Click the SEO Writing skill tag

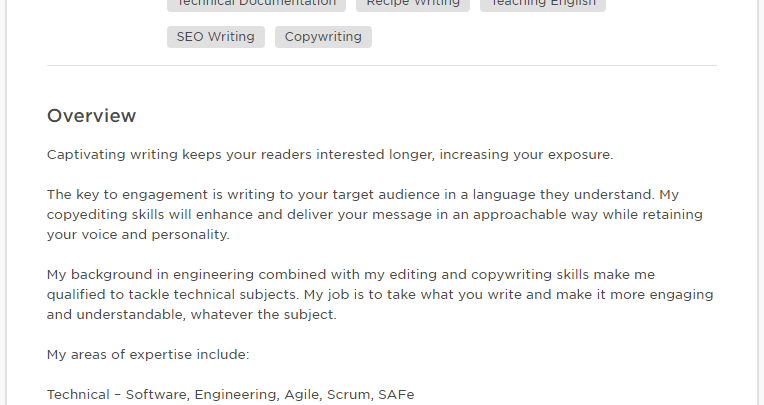pos(215,37)
